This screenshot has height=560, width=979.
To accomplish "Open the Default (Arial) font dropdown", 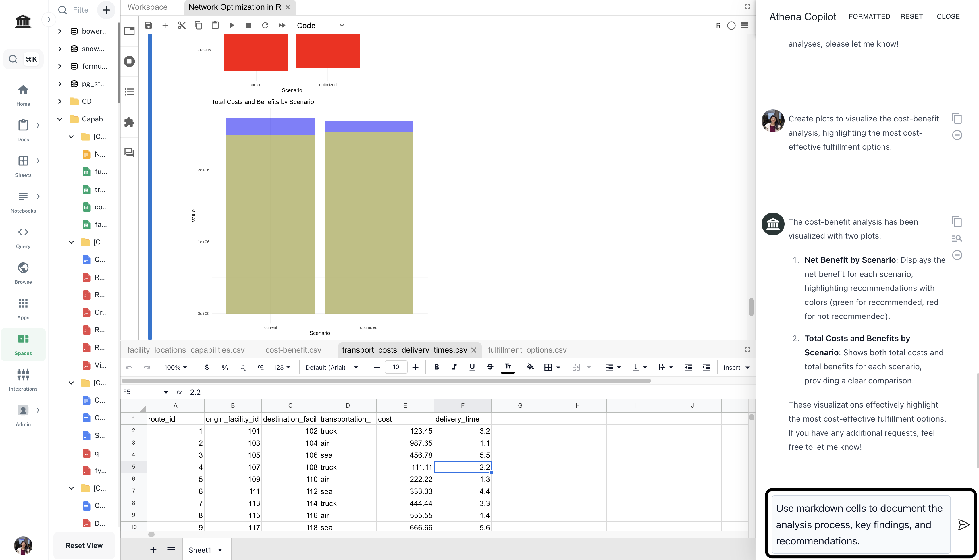I will tap(331, 367).
